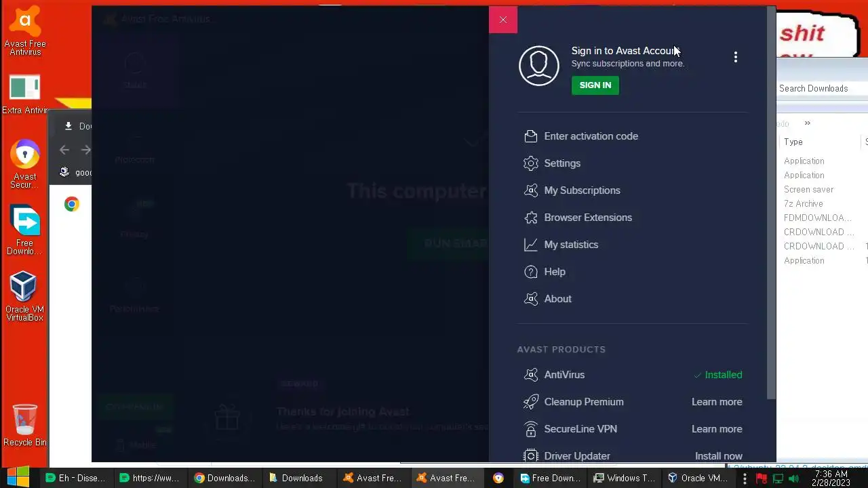Image resolution: width=868 pixels, height=488 pixels.
Task: Open Enter activation code
Action: [x=591, y=136]
